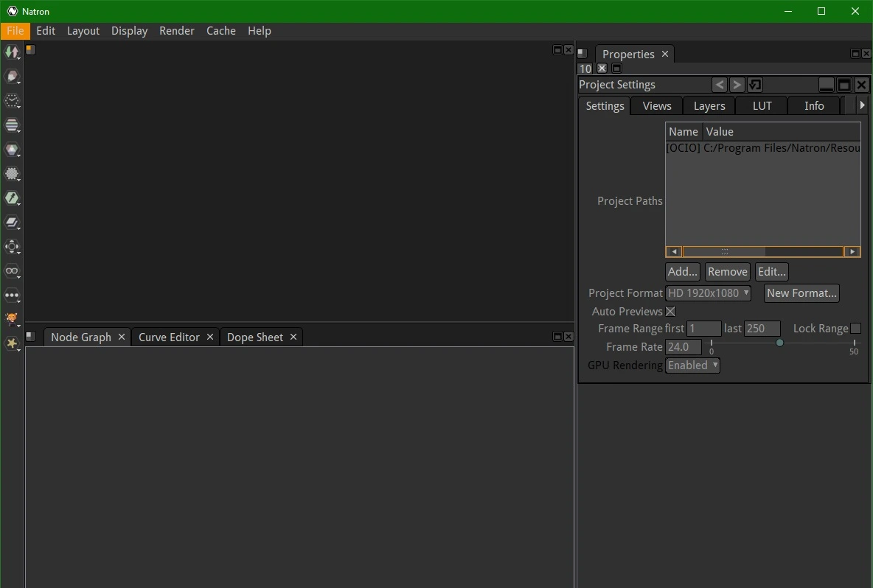The height and width of the screenshot is (588, 873).
Task: Clear all panels in Properties pane
Action: point(602,68)
